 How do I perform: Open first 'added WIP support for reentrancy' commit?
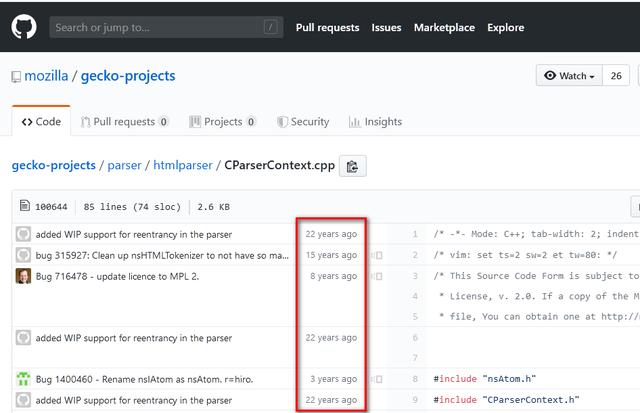(x=133, y=234)
